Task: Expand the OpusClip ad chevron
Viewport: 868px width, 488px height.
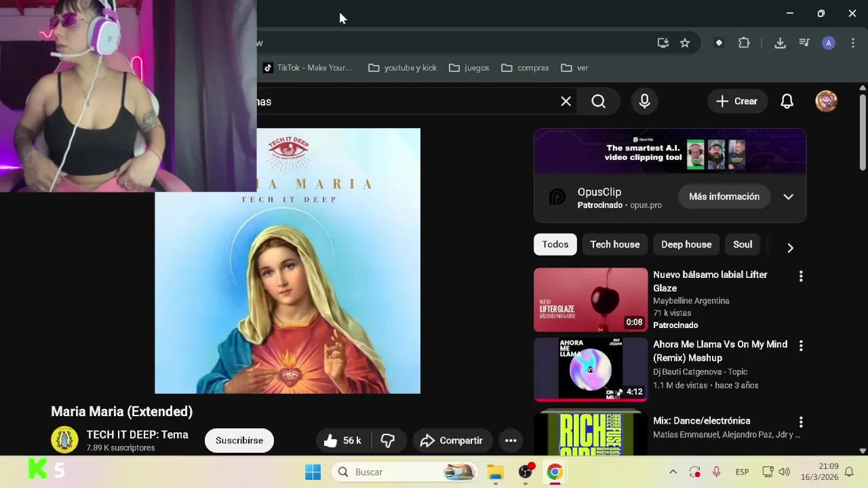Action: click(788, 197)
